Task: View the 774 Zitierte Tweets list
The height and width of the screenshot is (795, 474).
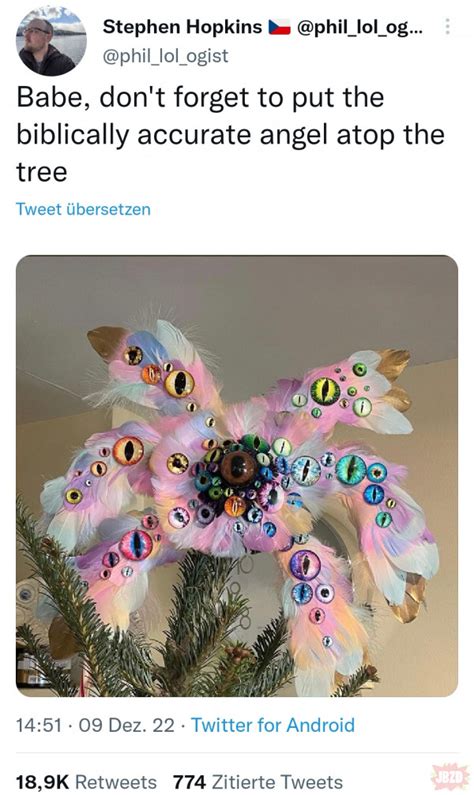Action: [x=258, y=782]
